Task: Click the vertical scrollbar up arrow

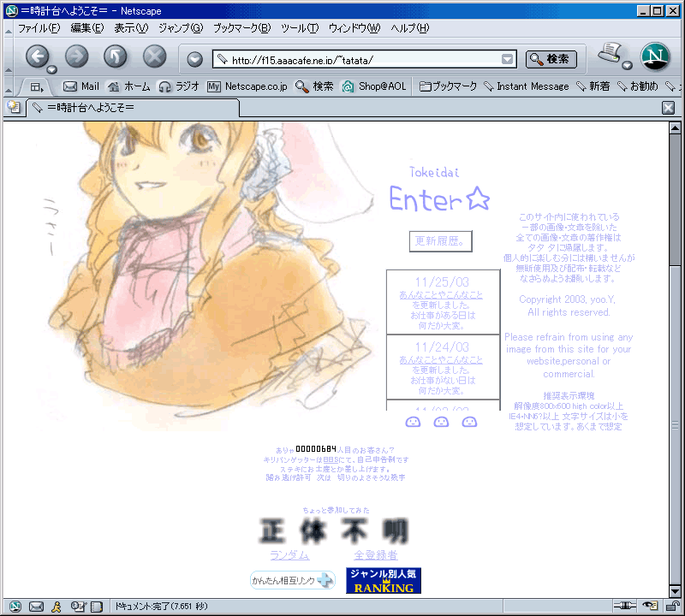Action: 675,128
